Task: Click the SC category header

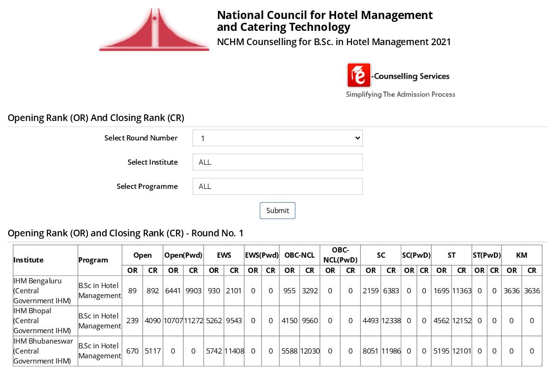Action: (x=381, y=255)
